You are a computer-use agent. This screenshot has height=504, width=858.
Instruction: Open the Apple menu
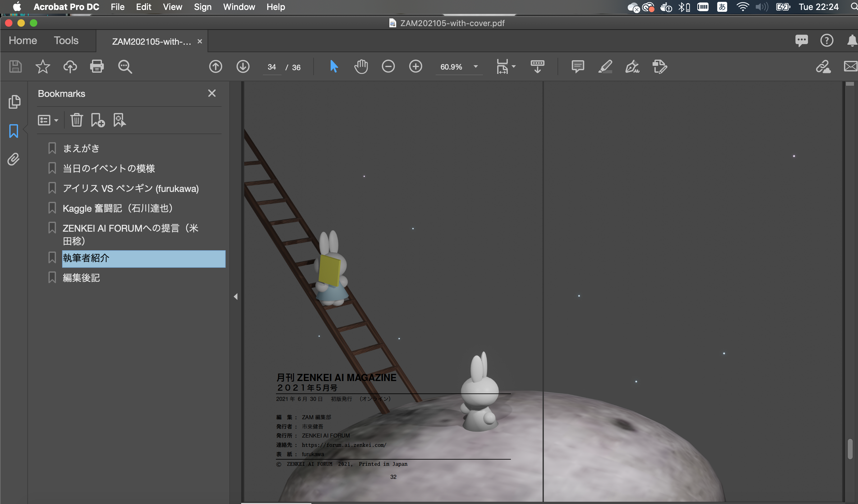pos(17,7)
